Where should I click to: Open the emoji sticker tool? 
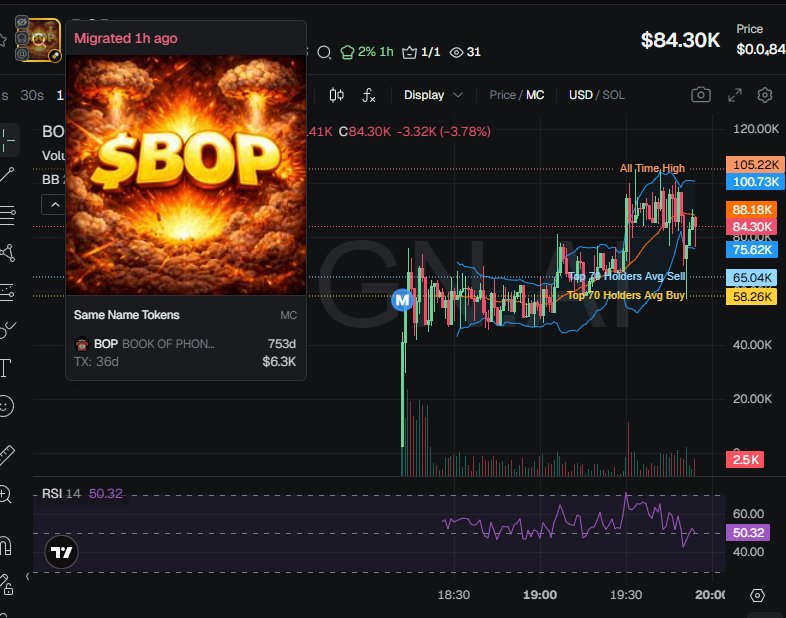pos(6,407)
